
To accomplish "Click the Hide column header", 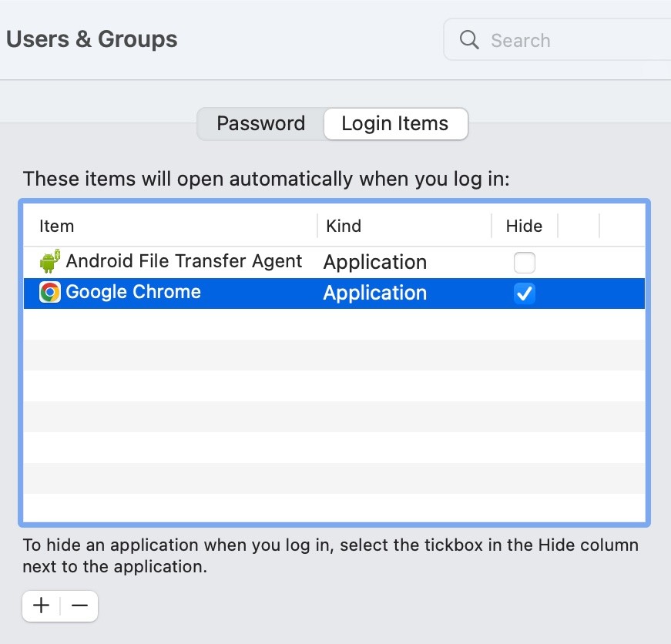I will coord(524,226).
